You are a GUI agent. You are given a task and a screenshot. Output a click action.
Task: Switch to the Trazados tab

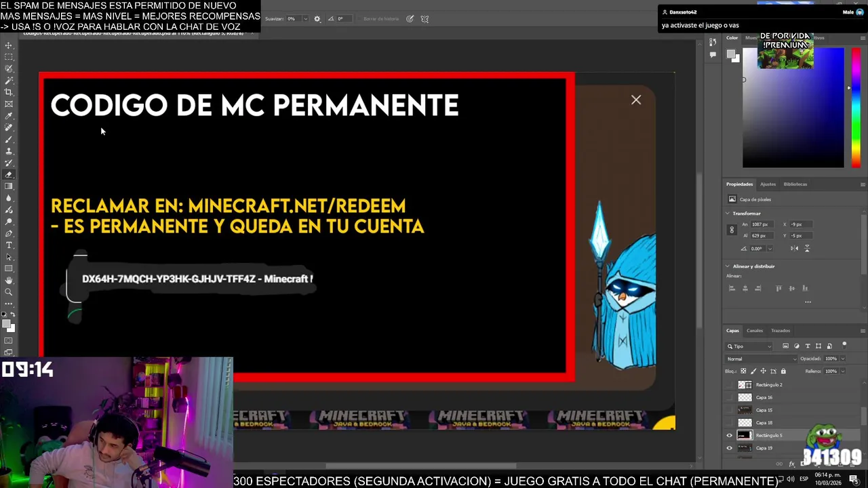click(781, 331)
